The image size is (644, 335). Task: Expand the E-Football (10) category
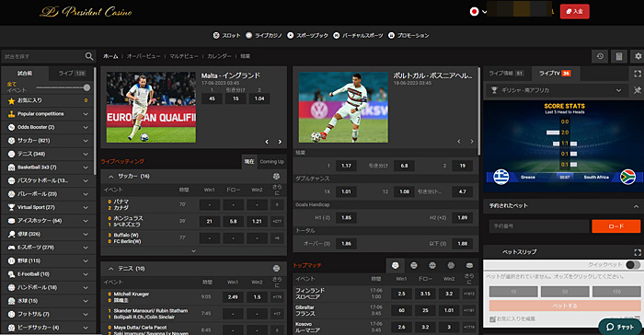click(86, 274)
